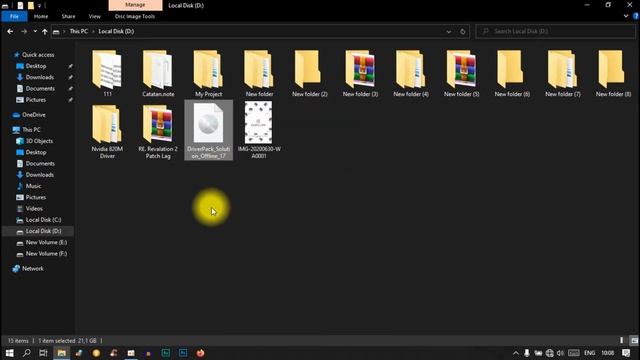Open Explorer Help question mark

tap(636, 16)
